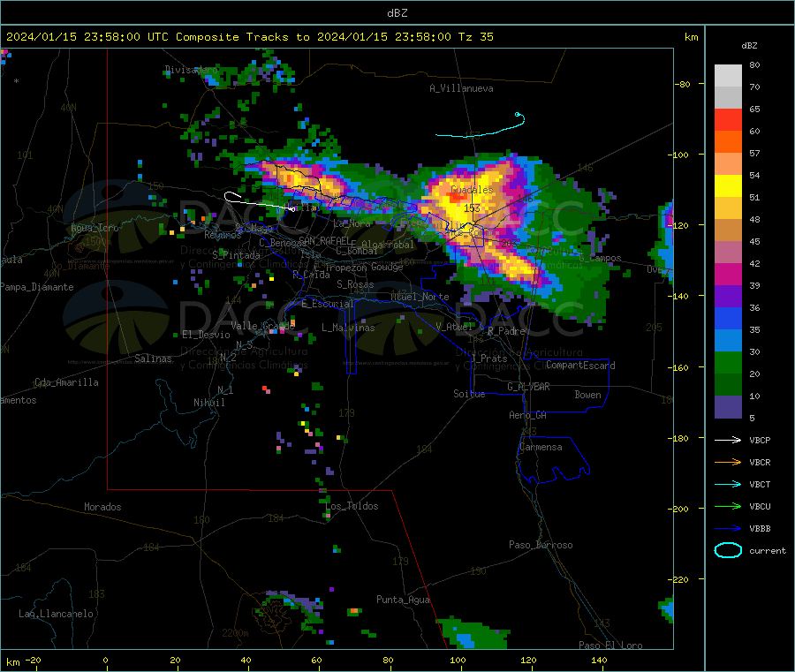Screen dimensions: 795x672
Task: Click the 'Aero_GA' map label
Action: [x=528, y=415]
